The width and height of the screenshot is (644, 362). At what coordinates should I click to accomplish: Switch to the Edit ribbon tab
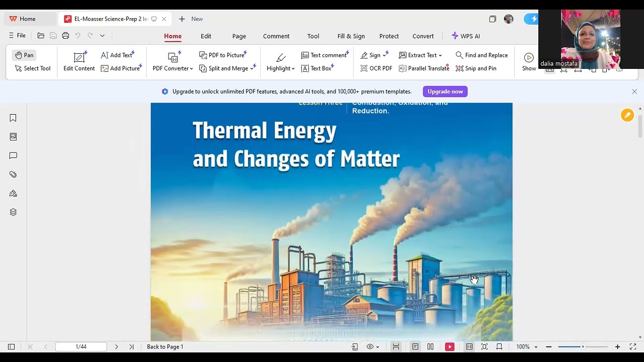click(206, 36)
